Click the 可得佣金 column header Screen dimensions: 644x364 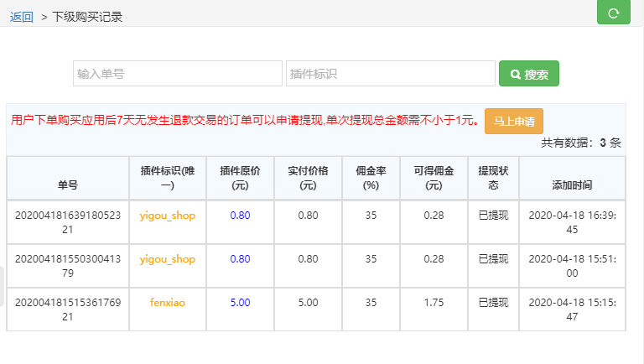pos(434,178)
